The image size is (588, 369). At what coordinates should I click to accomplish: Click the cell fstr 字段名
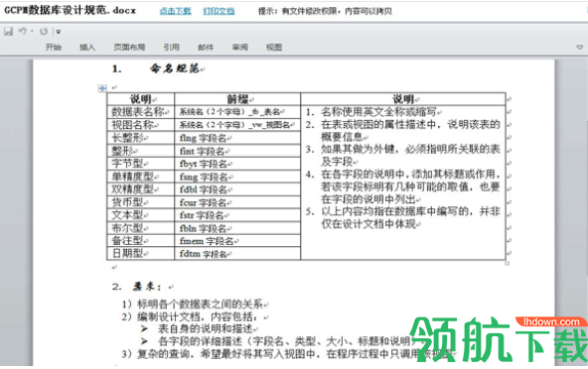237,215
